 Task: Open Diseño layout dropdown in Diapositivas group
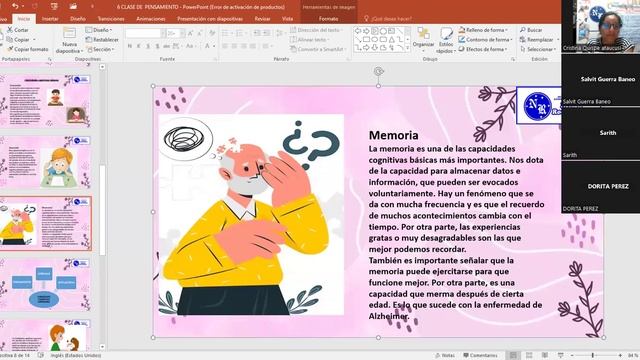click(x=99, y=30)
